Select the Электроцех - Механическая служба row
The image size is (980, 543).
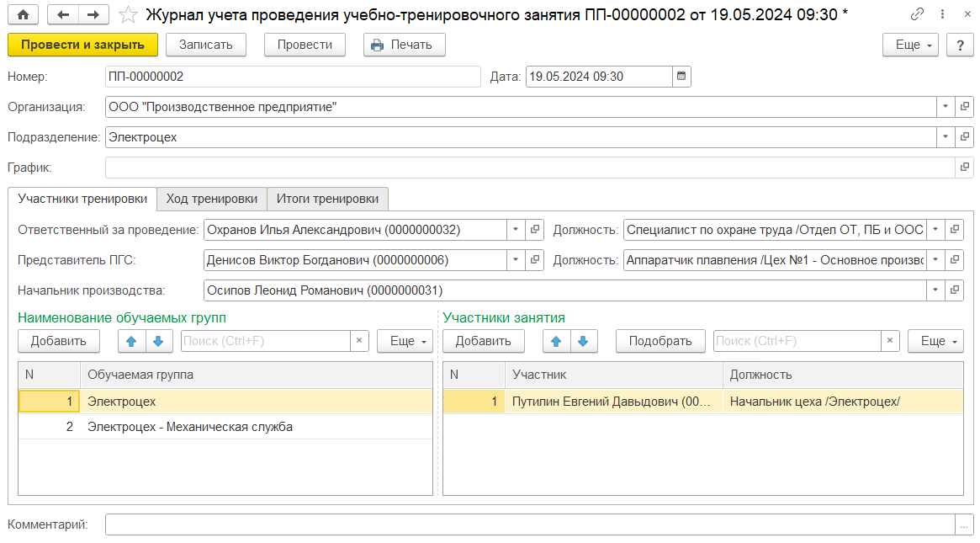coord(190,427)
